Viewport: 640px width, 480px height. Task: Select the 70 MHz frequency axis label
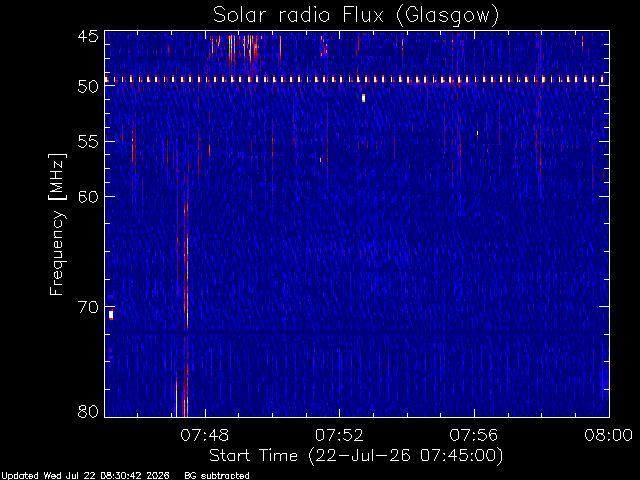tap(88, 307)
